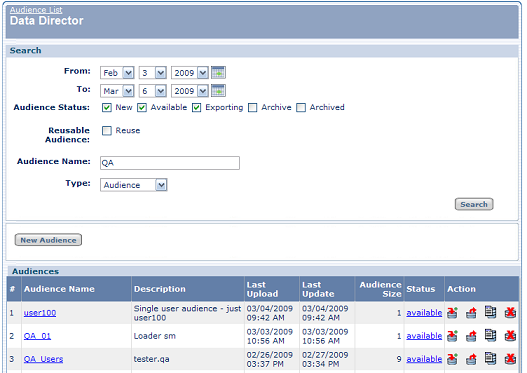Open the From day dropdown showing 3
The image size is (527, 373).
tap(153, 73)
